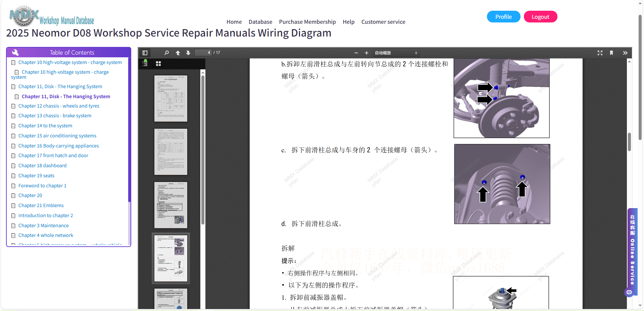Open Chapter 4 whole network link
The image size is (644, 311).
pos(46,235)
